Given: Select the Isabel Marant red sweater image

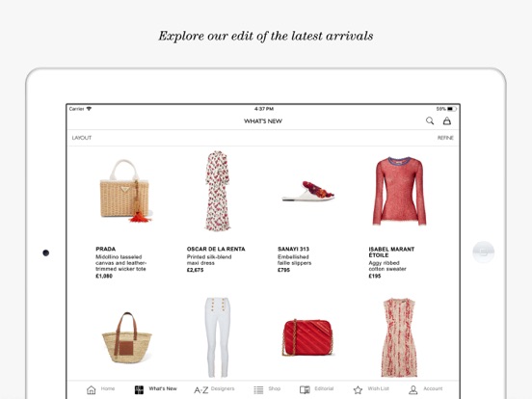Looking at the screenshot, I should (x=399, y=191).
